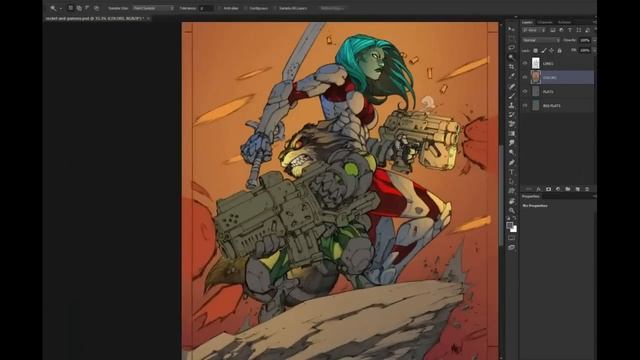Select the Eyedropper tool
The width and height of the screenshot is (640, 360).
(511, 76)
